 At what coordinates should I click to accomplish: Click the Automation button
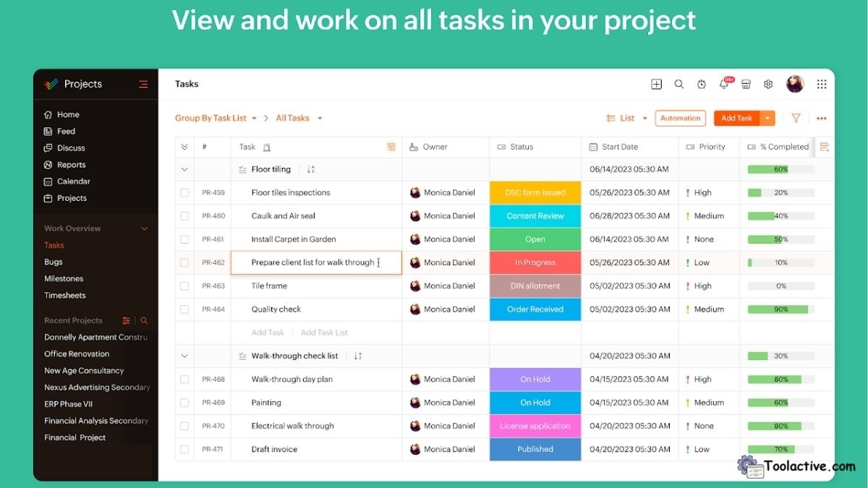point(680,118)
